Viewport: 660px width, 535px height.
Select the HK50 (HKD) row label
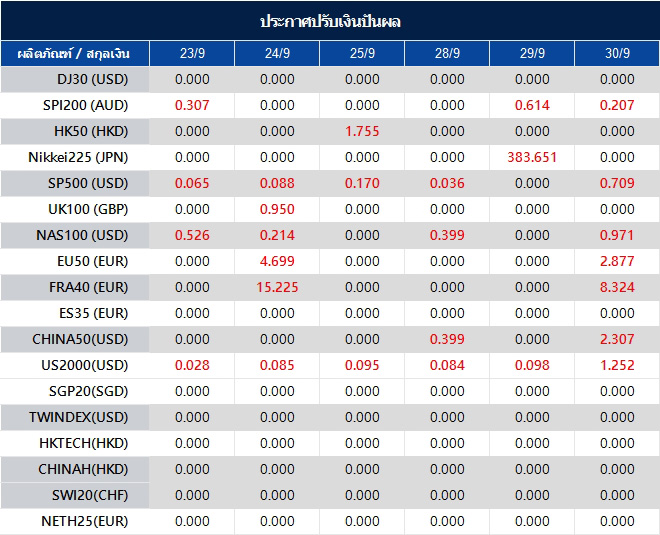click(91, 131)
